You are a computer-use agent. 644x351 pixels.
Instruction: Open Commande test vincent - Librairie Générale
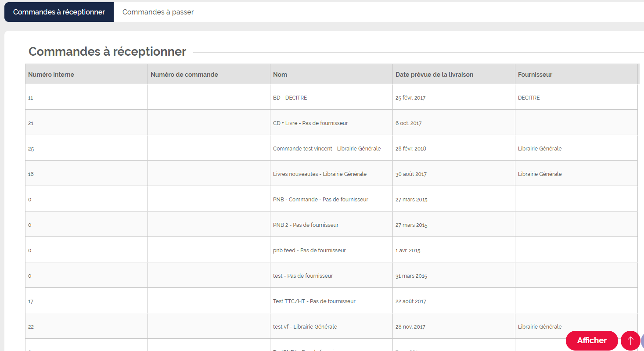pyautogui.click(x=331, y=148)
